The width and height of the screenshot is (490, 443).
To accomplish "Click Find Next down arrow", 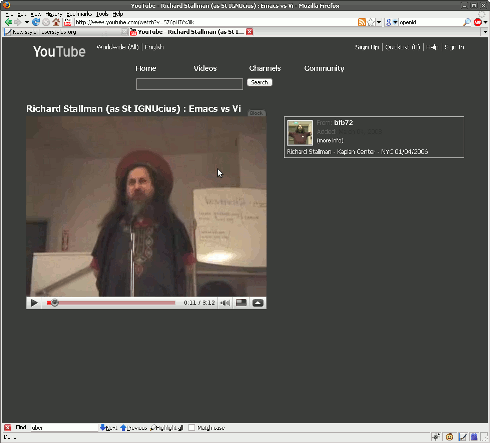I will pyautogui.click(x=108, y=428).
